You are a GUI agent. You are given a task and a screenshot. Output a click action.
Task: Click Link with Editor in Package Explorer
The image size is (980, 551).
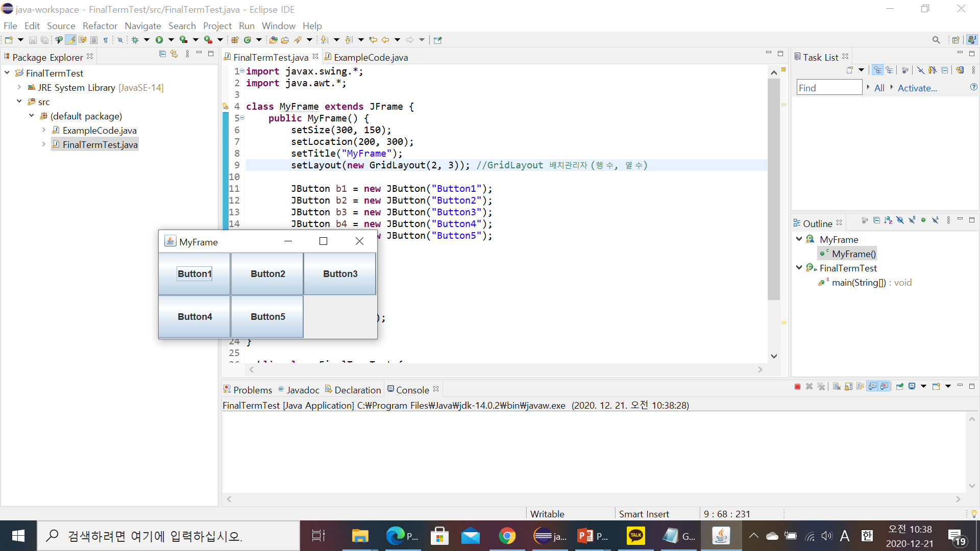pyautogui.click(x=174, y=54)
